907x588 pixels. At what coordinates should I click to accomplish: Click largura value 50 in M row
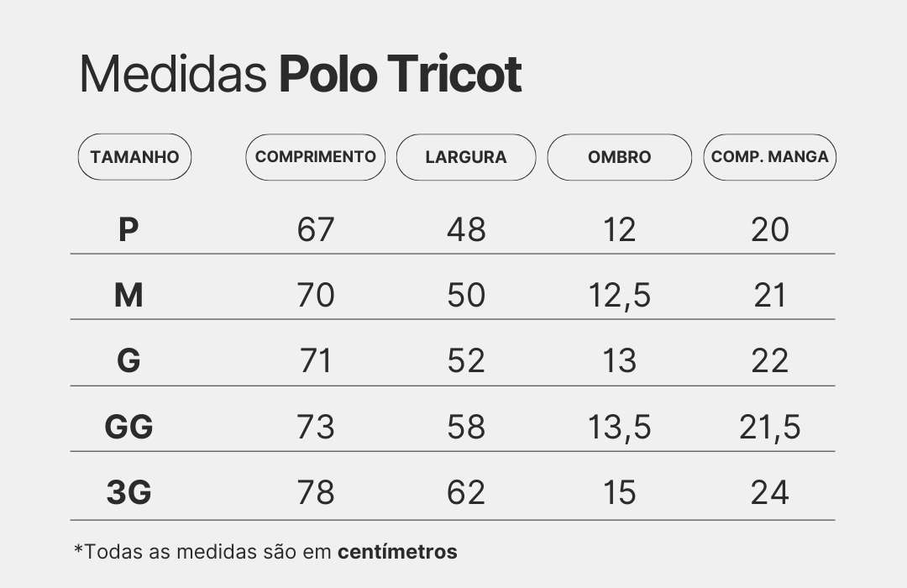[x=466, y=295]
